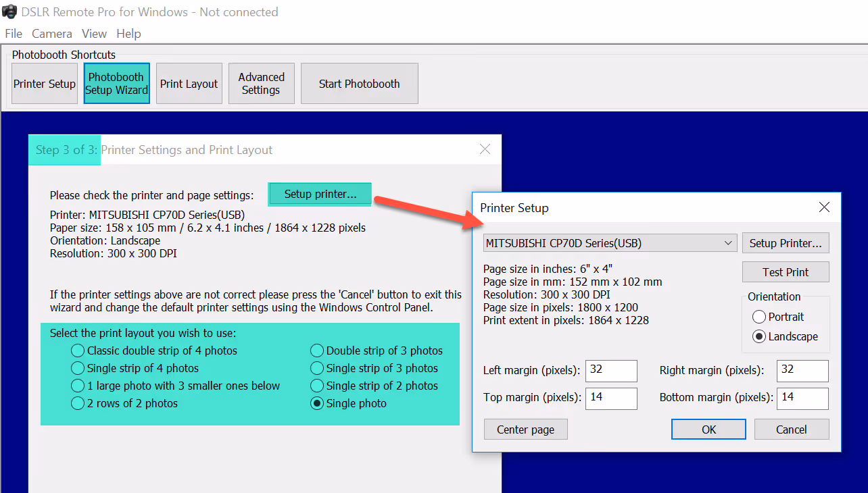Select 2 rows of 2 photos layout
This screenshot has width=868, height=493.
coord(124,403)
